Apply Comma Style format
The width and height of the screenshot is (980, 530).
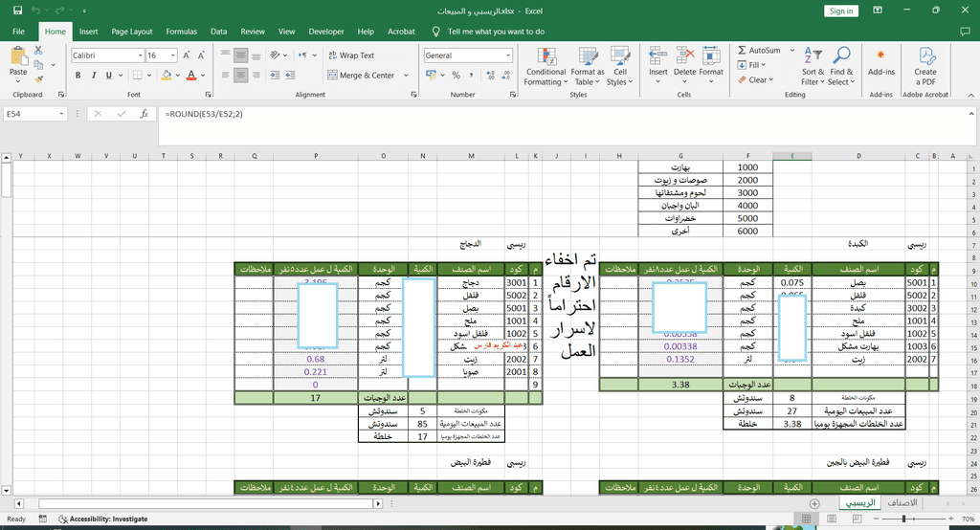pyautogui.click(x=471, y=75)
